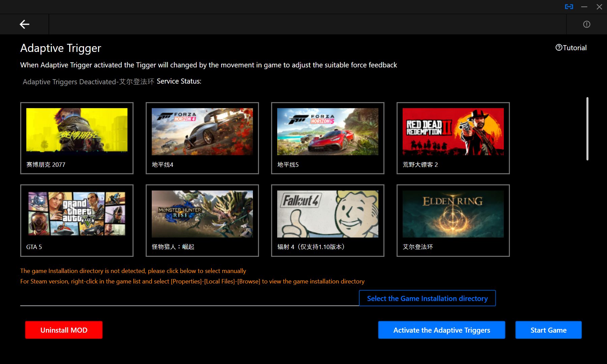Select the Elden Ring game card
This screenshot has height=364, width=607.
tap(453, 220)
